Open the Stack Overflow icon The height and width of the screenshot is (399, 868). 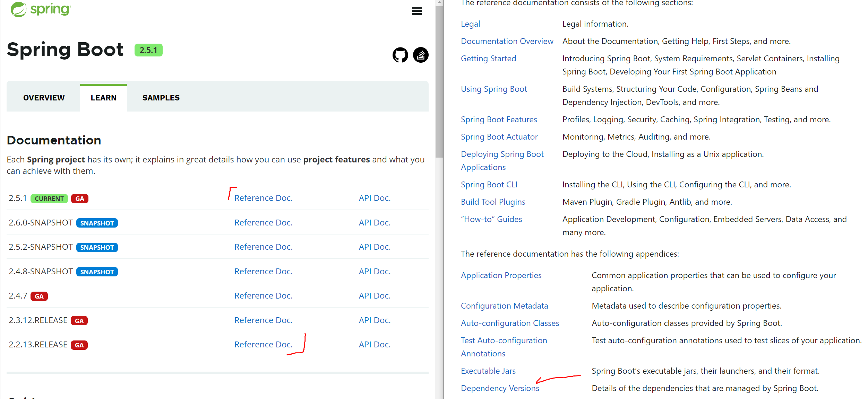(420, 55)
